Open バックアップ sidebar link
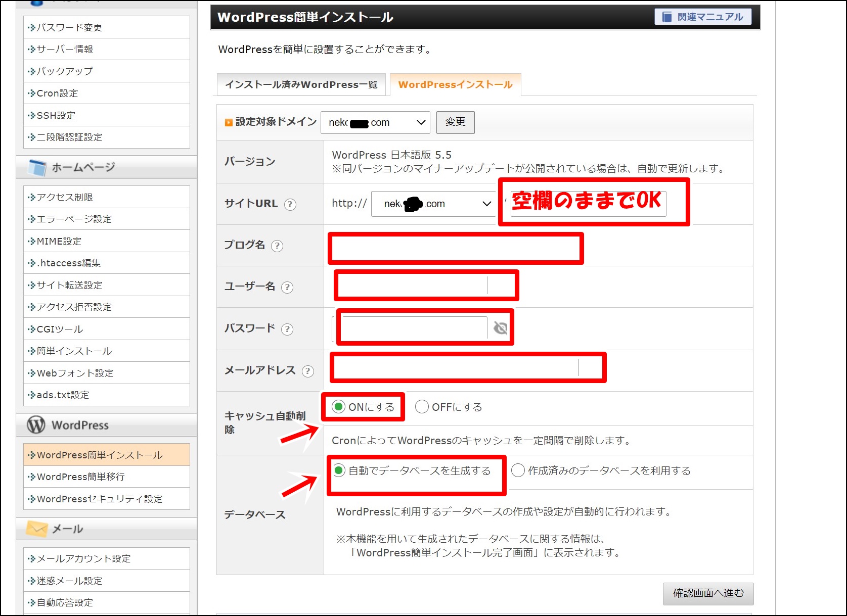Image resolution: width=847 pixels, height=616 pixels. click(x=107, y=71)
